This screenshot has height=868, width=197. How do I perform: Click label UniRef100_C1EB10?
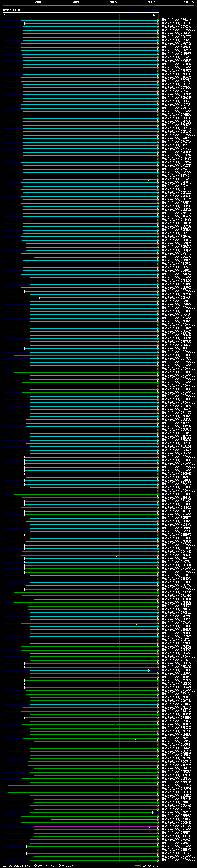click(177, 240)
